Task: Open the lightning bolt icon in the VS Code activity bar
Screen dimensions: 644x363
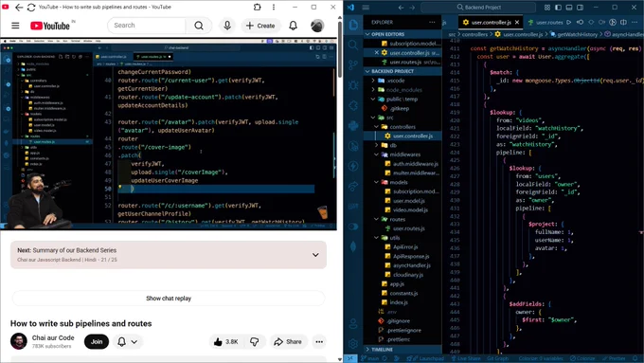Action: coord(353,166)
